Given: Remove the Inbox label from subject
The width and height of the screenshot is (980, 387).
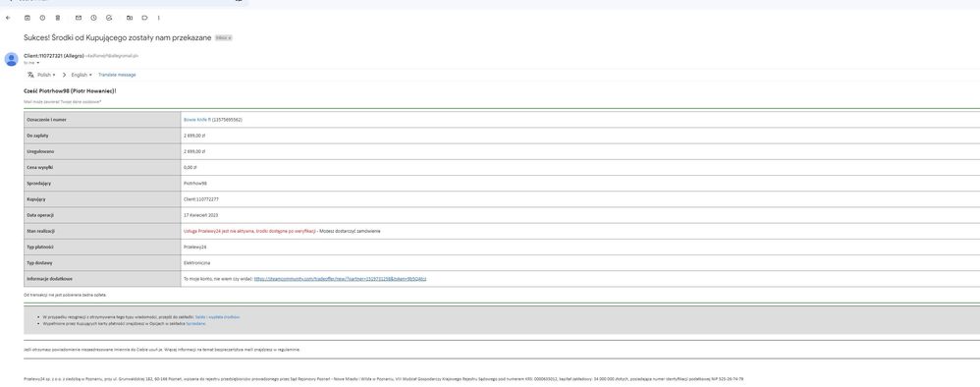Looking at the screenshot, I should [230, 38].
